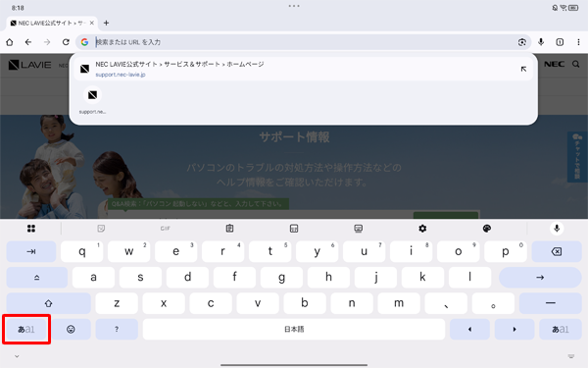Switch input mode with left あa1 key
Screen dimensions: 588x368
pyautogui.click(x=26, y=330)
